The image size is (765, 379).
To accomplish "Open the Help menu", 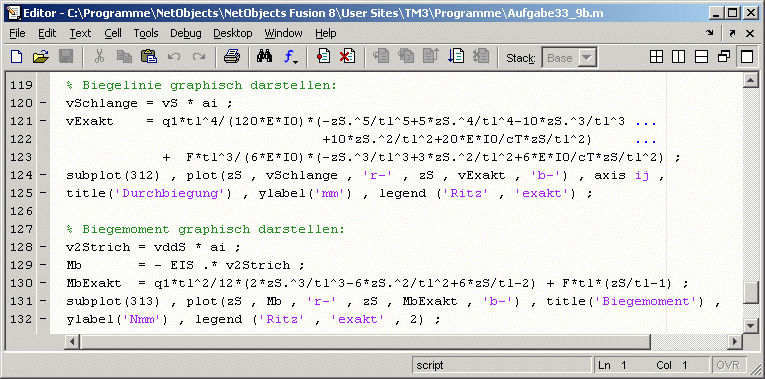I will point(325,33).
